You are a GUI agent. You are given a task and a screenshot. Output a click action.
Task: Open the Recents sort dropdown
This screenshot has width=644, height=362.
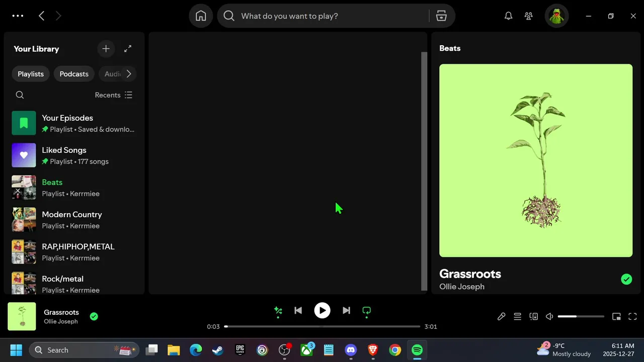tap(114, 95)
